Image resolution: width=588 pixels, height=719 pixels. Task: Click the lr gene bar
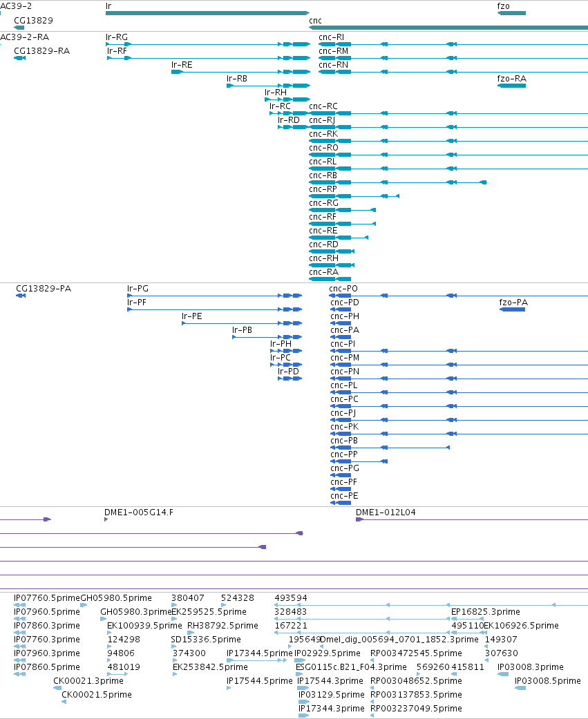(x=208, y=13)
